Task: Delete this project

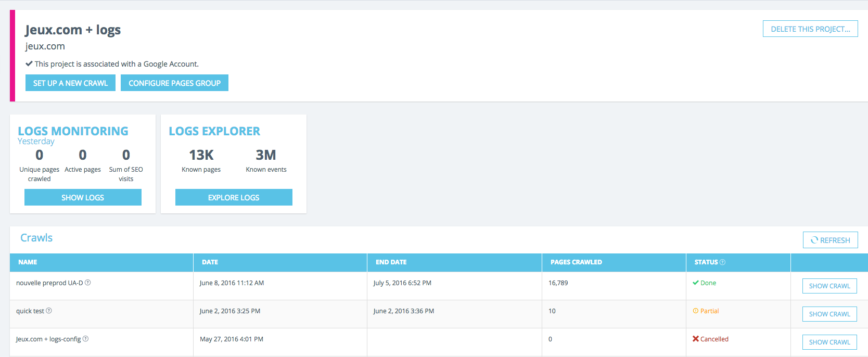Action: coord(810,29)
